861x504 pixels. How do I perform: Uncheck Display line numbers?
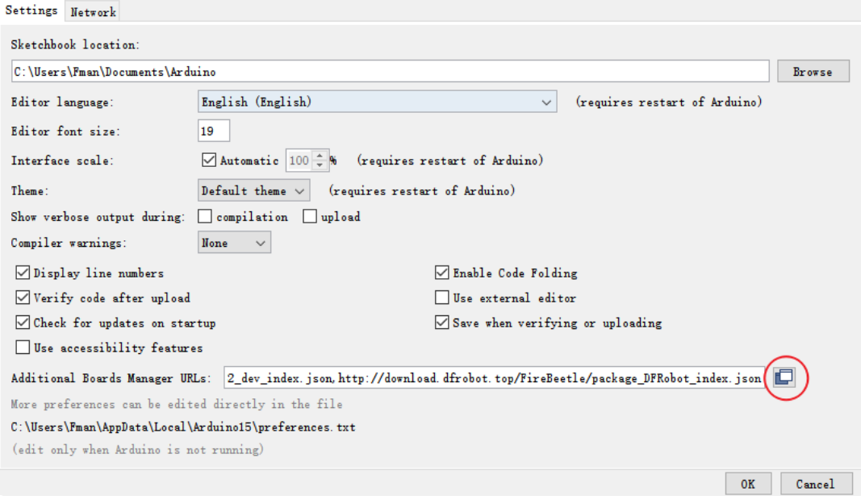[x=23, y=273]
